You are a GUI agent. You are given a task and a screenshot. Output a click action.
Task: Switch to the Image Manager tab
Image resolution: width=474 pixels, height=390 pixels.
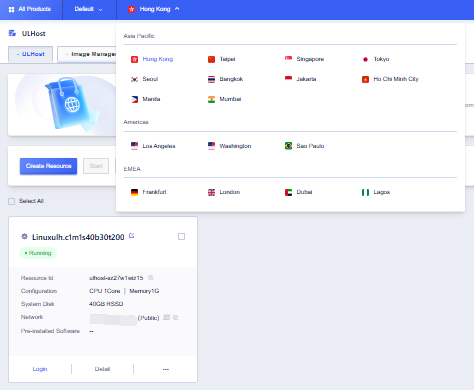87,54
